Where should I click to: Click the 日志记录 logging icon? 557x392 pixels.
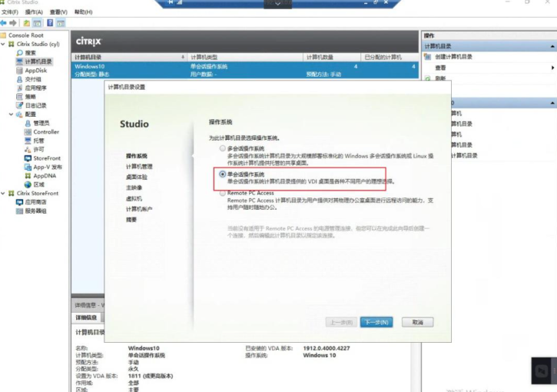click(20, 105)
